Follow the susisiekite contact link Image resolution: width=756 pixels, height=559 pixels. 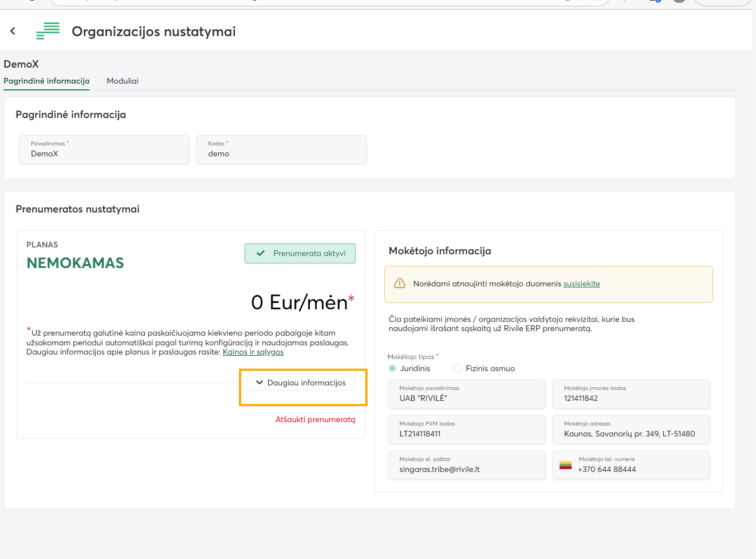pos(581,284)
